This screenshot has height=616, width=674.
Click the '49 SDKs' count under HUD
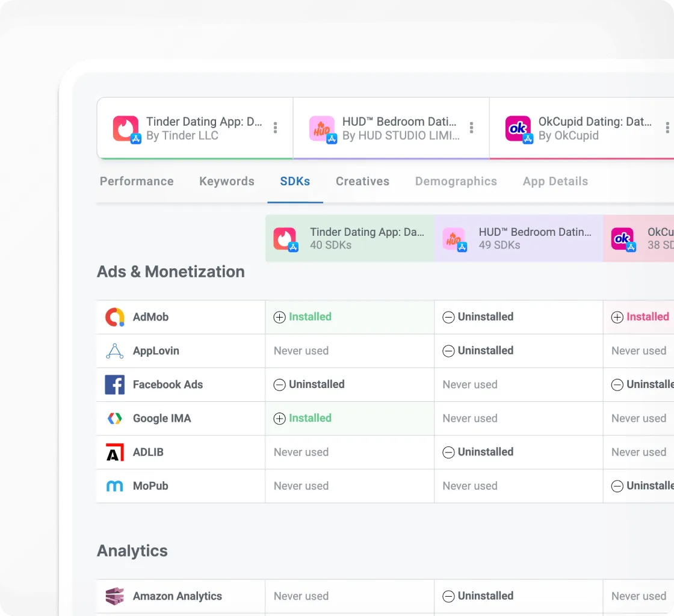[499, 245]
